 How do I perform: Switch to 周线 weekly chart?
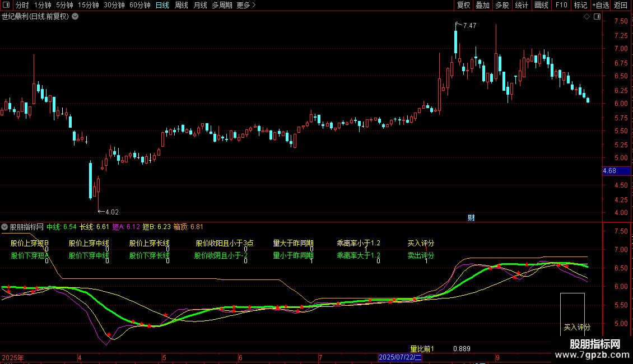(x=181, y=5)
